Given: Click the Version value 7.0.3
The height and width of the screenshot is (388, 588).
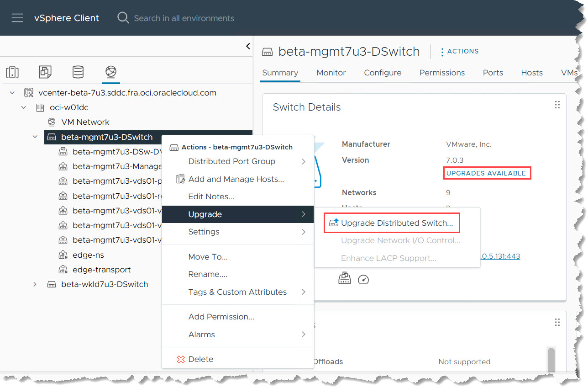Looking at the screenshot, I should 455,160.
